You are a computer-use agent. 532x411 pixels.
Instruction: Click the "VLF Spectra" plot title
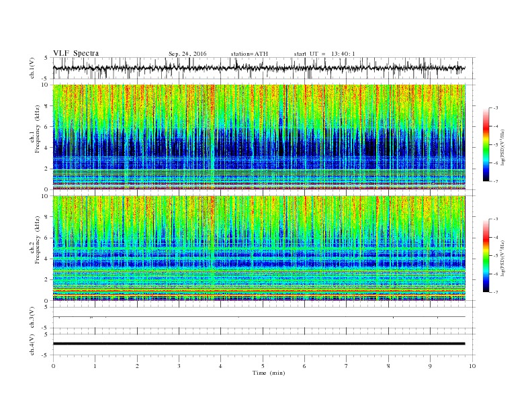coord(76,53)
